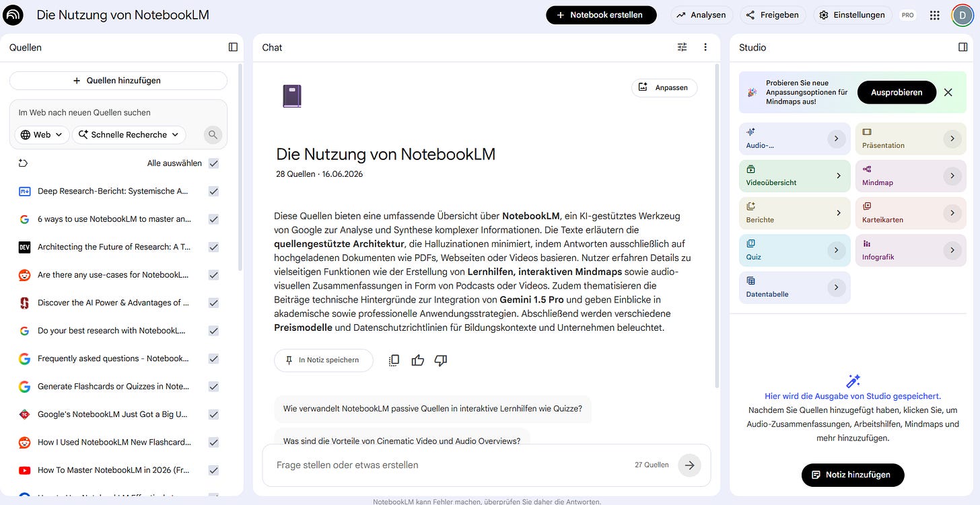The height and width of the screenshot is (505, 980).
Task: Click the Audio overview waveform icon
Action: [x=750, y=132]
